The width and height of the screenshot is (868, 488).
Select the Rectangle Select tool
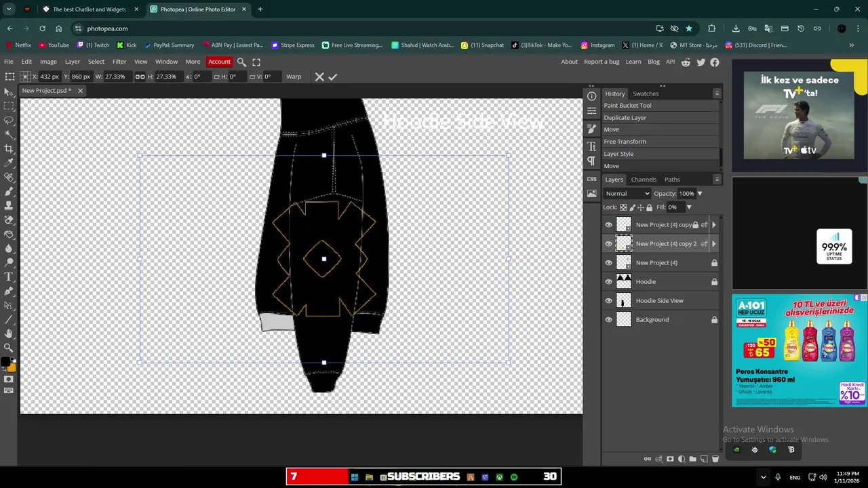coord(9,106)
